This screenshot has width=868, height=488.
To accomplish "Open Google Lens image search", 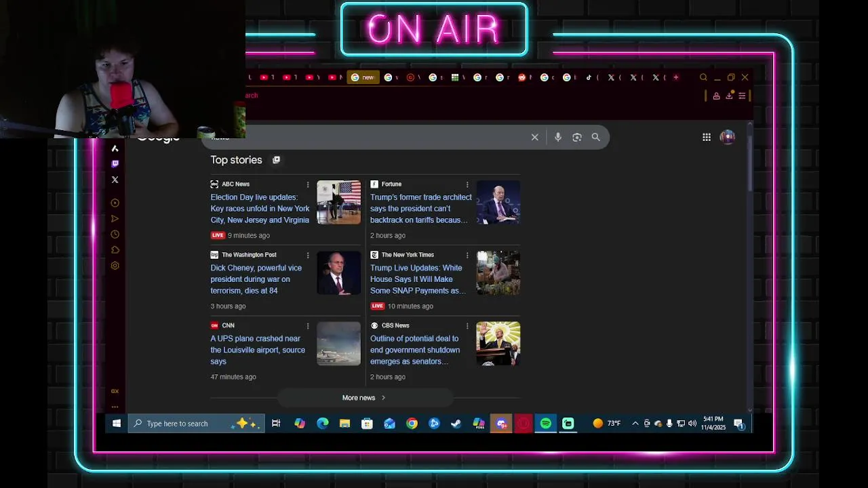I will (x=577, y=138).
